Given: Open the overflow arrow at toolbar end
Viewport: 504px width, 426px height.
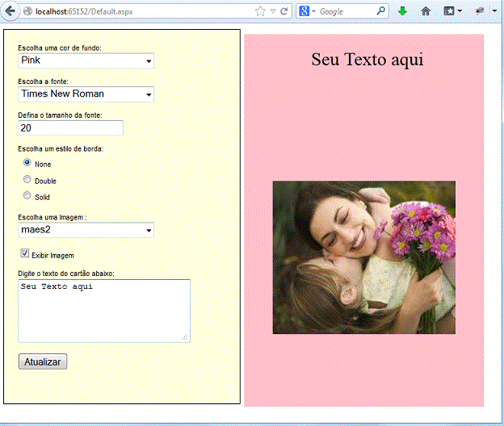Looking at the screenshot, I should [x=494, y=11].
